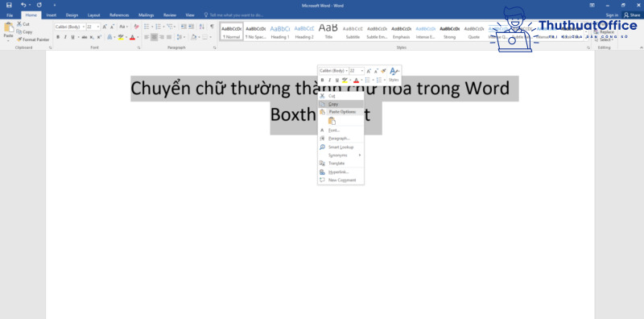Click the Tell me search box
Image resolution: width=644 pixels, height=319 pixels.
click(234, 15)
